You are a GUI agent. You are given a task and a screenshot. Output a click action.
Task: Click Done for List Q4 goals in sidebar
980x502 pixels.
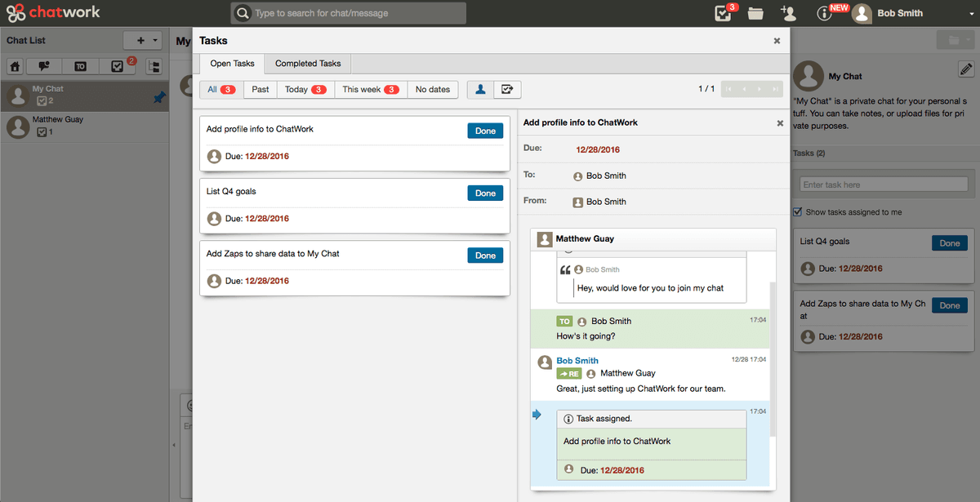coord(950,243)
